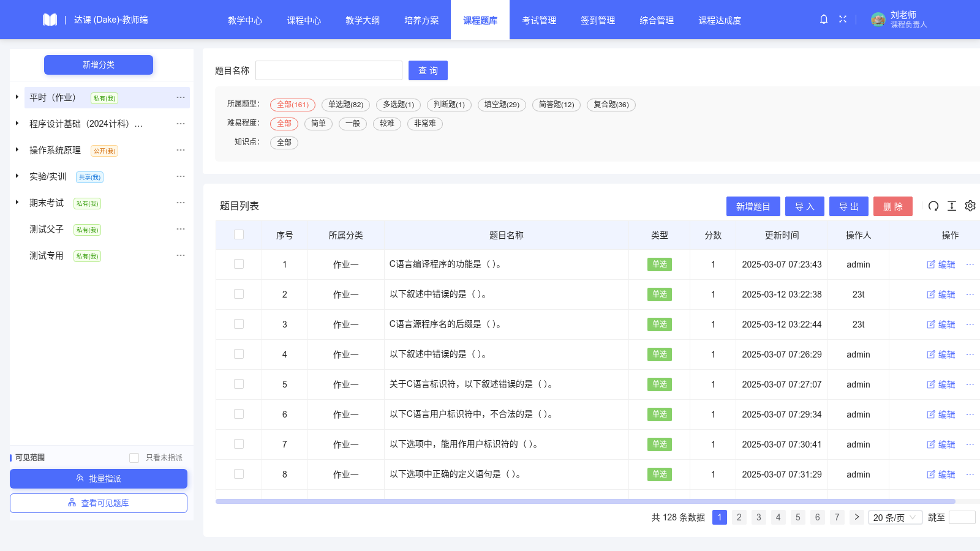
Task: Click the Dake book logo icon
Action: [x=50, y=20]
